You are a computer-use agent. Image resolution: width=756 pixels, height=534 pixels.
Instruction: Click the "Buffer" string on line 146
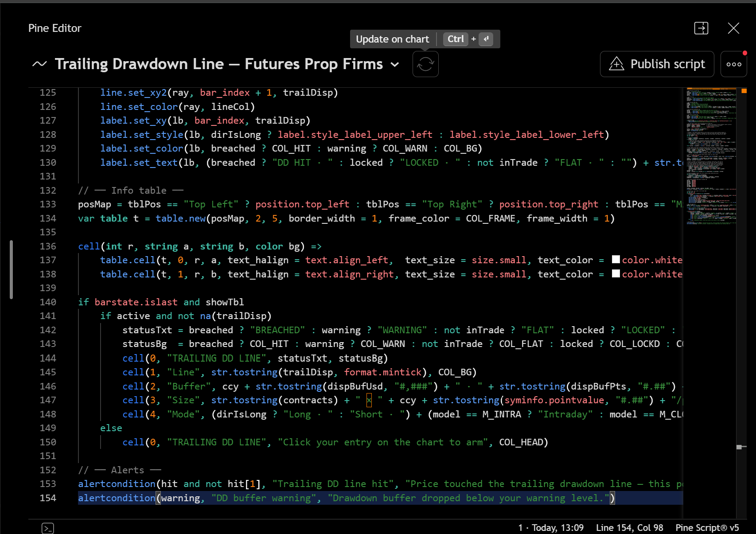(x=189, y=386)
